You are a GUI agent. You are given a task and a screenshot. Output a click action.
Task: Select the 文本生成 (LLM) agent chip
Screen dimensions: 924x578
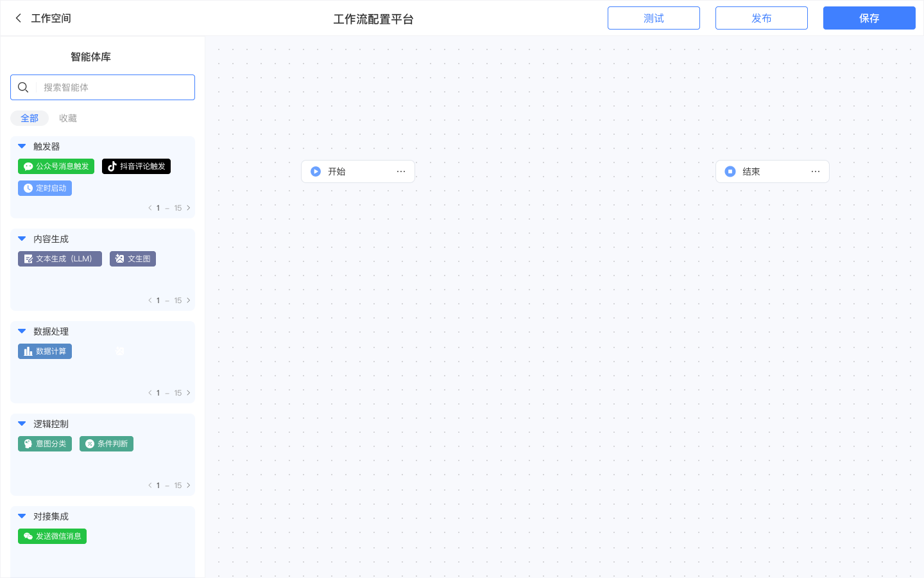[60, 259]
